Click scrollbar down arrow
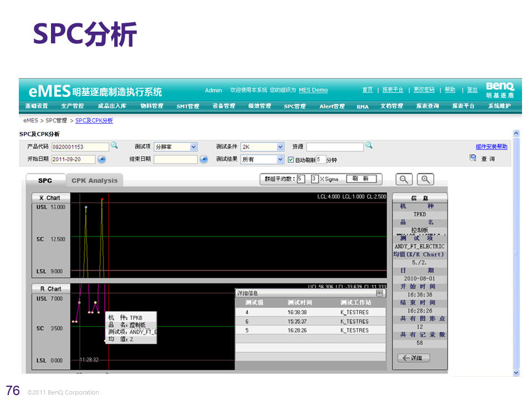532x399 pixels. point(516,373)
